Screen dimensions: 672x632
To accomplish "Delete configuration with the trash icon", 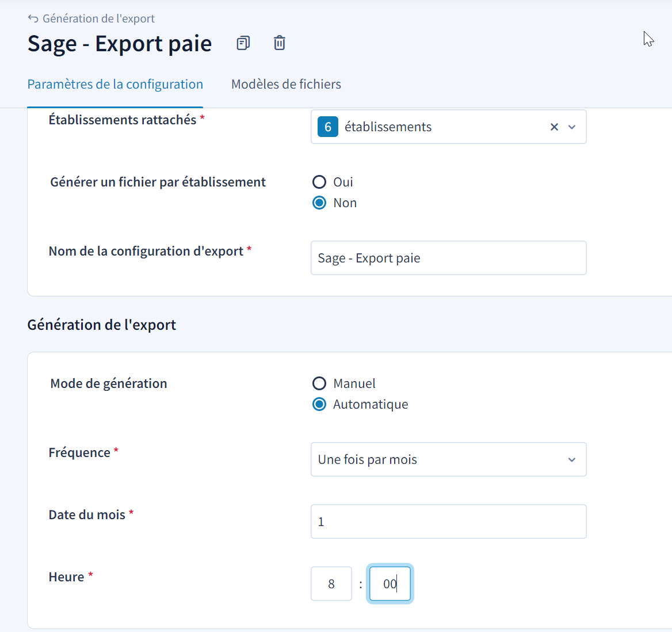I will (280, 43).
